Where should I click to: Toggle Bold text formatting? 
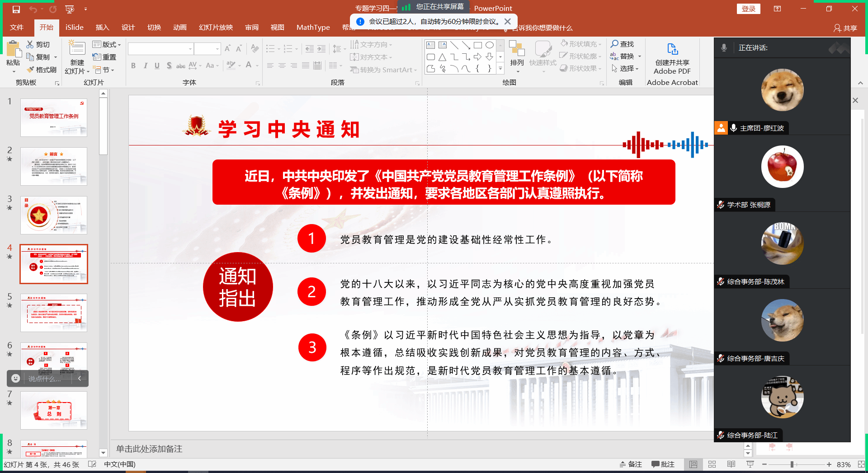(x=133, y=66)
